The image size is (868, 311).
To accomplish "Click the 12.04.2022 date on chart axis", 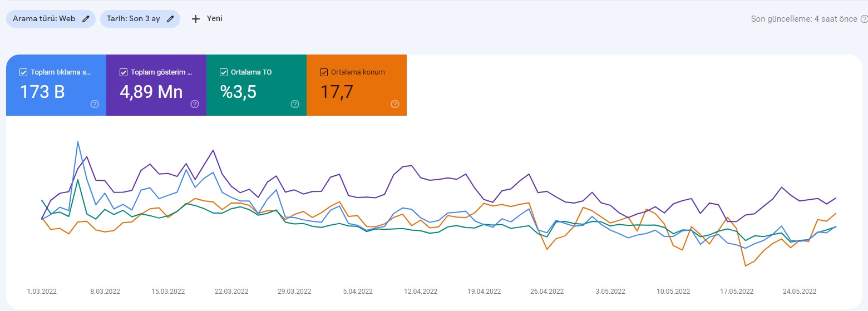I will 421,292.
